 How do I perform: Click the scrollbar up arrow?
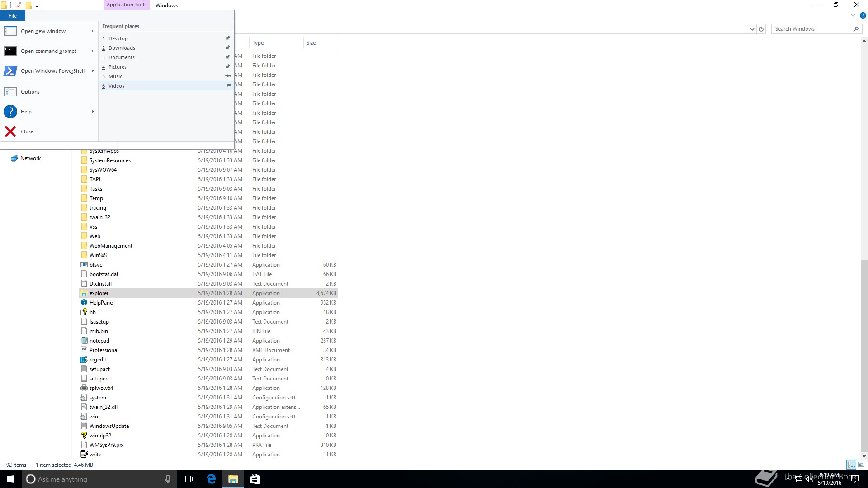864,41
